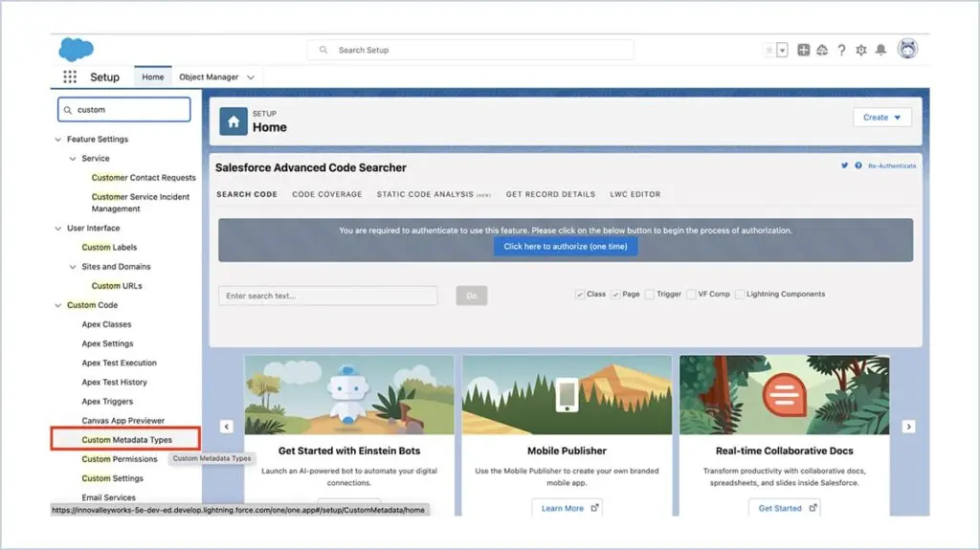This screenshot has width=980, height=550.
Task: Click the Einstein Bots card image
Action: point(349,395)
